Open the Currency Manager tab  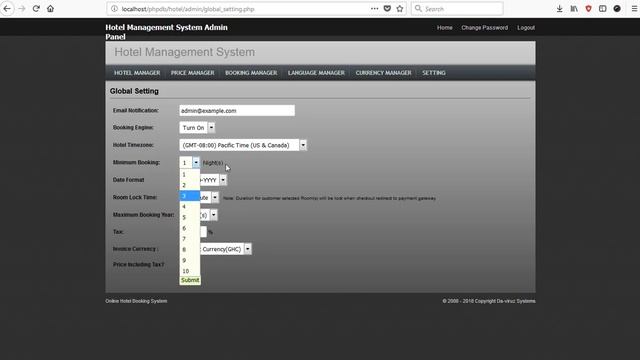(x=383, y=73)
